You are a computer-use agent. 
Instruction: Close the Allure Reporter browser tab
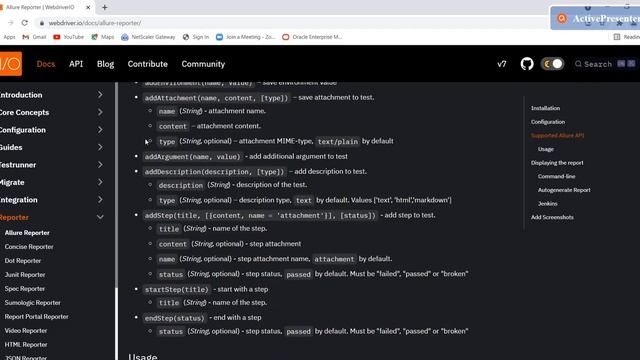point(88,7)
